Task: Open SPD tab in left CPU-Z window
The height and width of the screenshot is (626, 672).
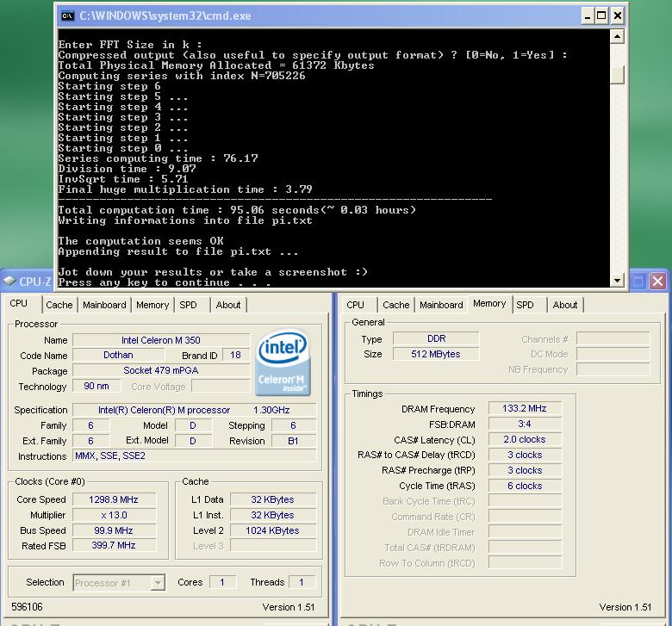Action: click(x=188, y=305)
